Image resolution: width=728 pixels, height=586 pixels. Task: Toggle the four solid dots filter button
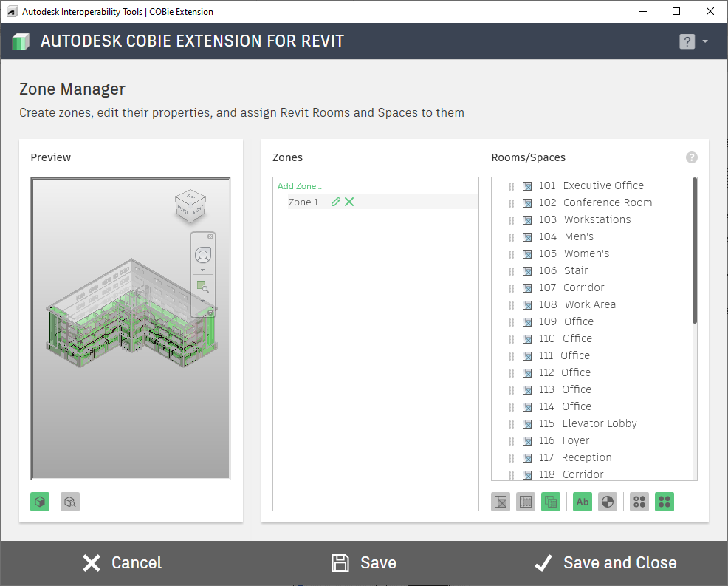point(665,502)
